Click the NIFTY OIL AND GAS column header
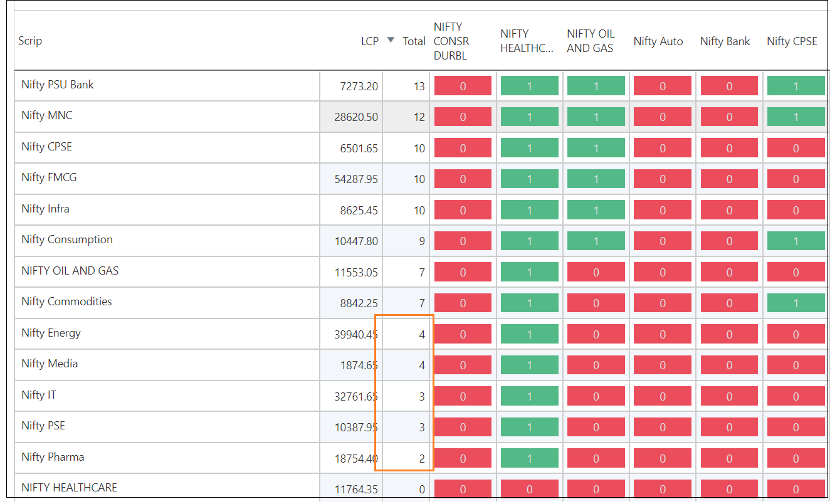 click(591, 41)
